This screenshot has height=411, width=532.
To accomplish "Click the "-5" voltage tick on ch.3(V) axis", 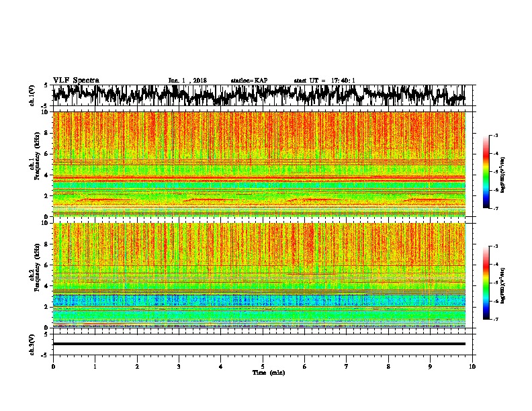I will coord(45,355).
